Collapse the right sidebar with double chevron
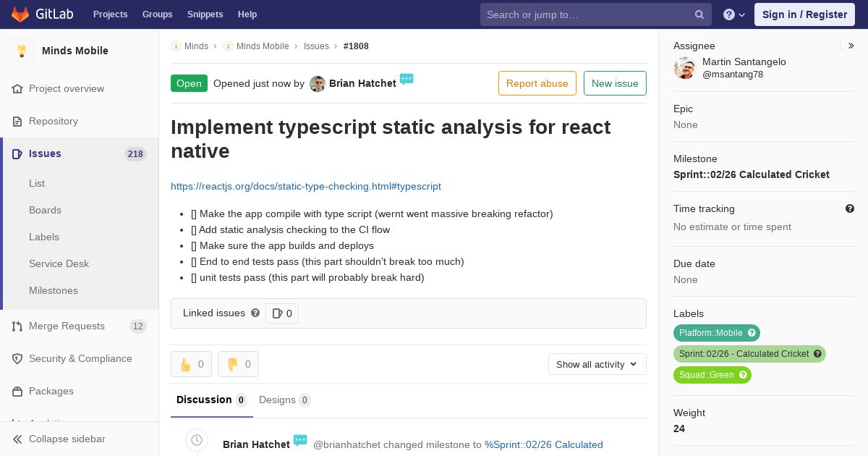 pos(851,46)
